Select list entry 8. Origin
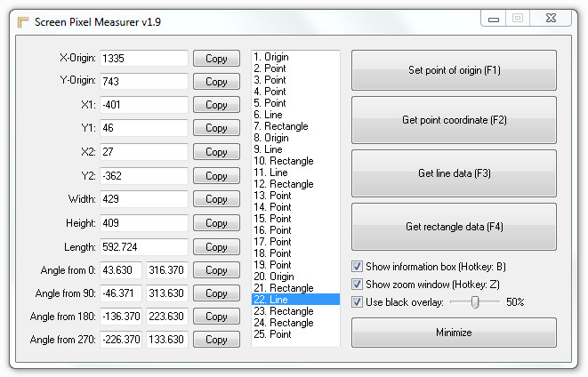 tap(295, 138)
